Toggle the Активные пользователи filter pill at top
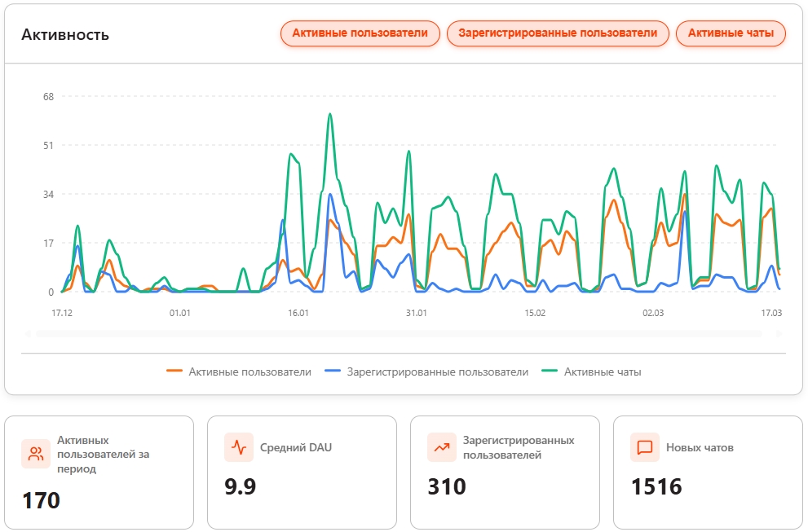The width and height of the screenshot is (808, 532). pos(360,33)
